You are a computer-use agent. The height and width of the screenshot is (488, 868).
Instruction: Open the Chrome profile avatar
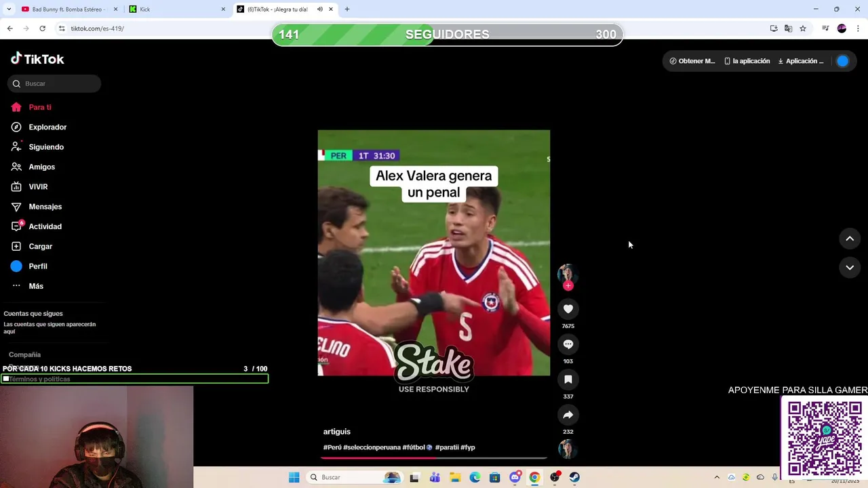(x=842, y=28)
